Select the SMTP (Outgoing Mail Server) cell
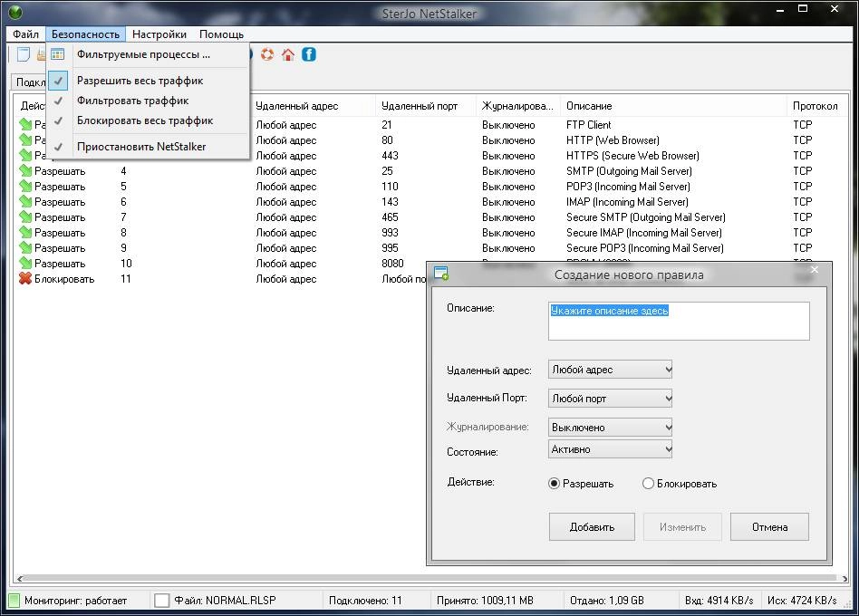This screenshot has height=616, width=859. [629, 171]
